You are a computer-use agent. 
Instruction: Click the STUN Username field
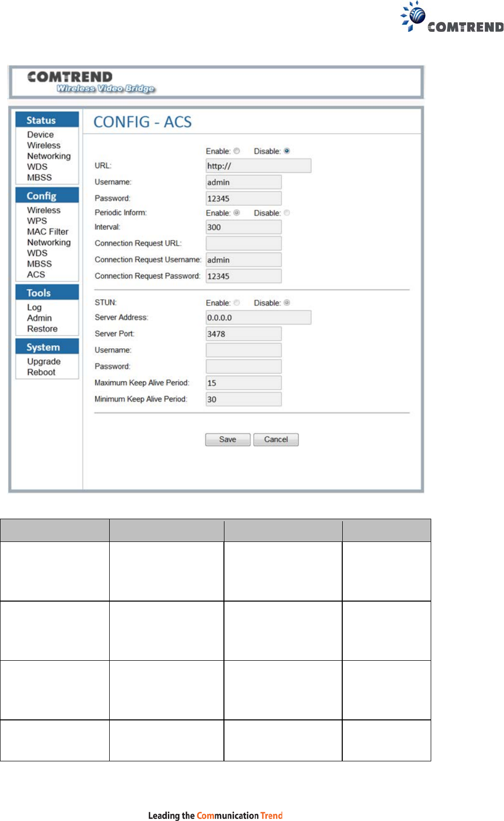(x=244, y=350)
